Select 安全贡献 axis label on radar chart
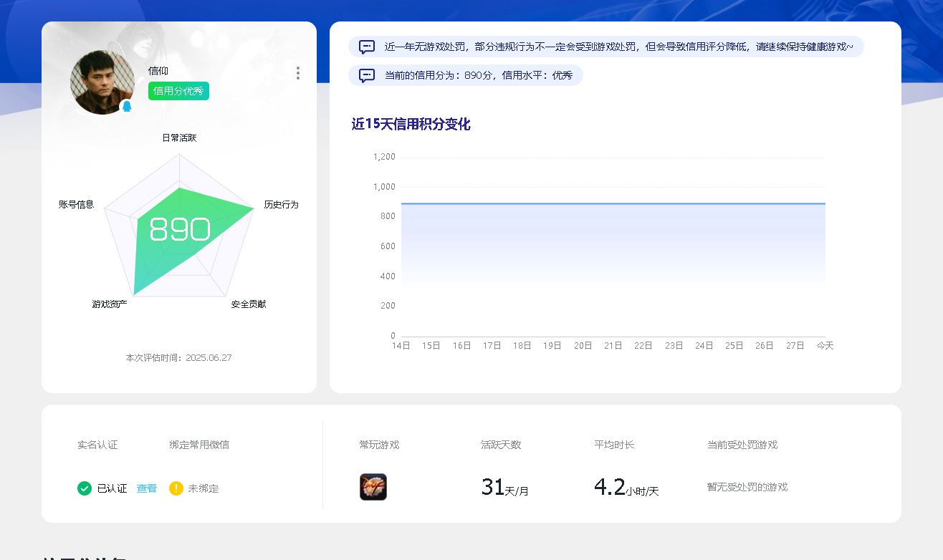This screenshot has width=943, height=560. pos(249,304)
